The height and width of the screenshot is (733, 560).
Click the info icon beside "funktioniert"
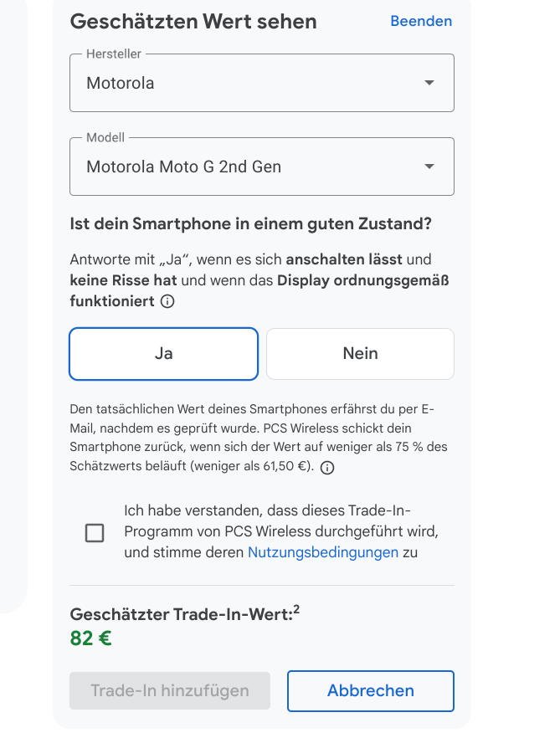[167, 302]
